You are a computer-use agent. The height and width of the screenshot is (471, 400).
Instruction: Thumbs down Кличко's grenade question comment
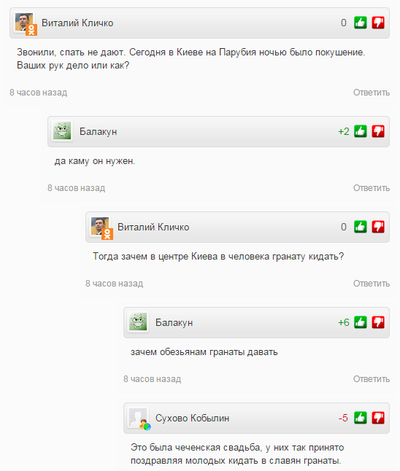pos(378,227)
